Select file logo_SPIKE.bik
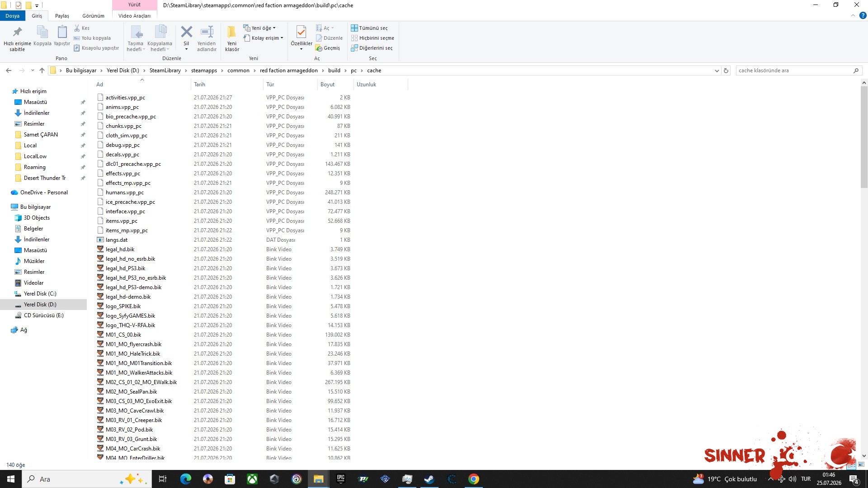The image size is (868, 488). pyautogui.click(x=123, y=306)
